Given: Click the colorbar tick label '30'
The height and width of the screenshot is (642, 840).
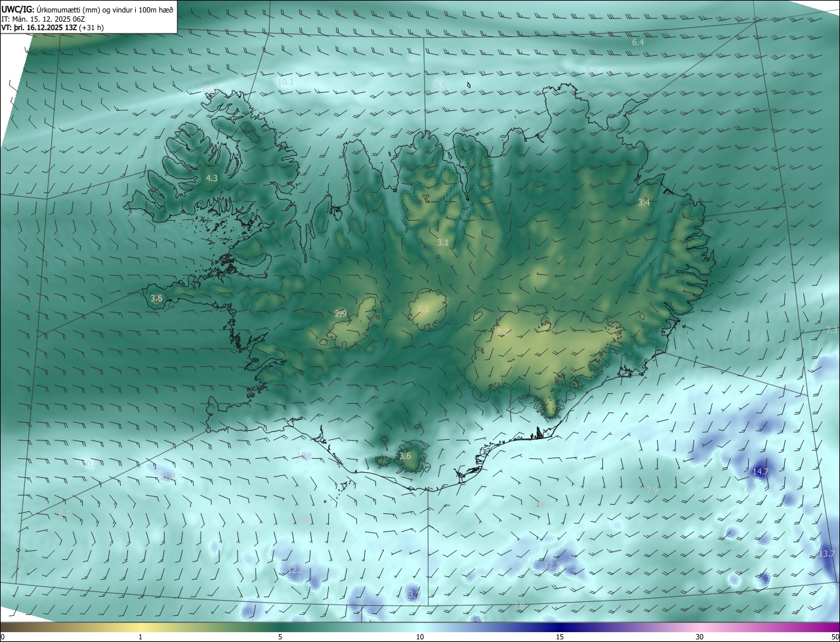Looking at the screenshot, I should pos(700,637).
